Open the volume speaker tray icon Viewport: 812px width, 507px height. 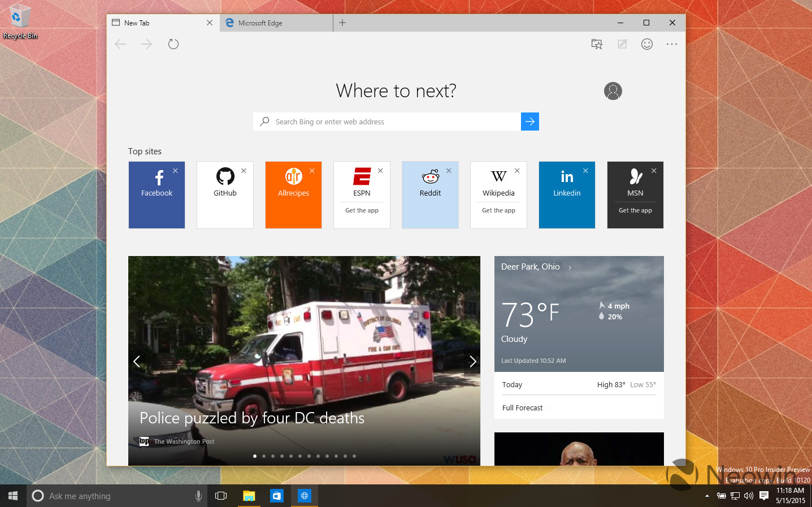tap(749, 496)
